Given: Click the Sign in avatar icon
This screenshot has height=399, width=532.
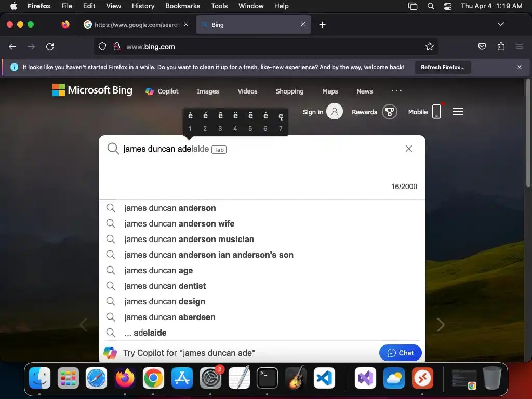Looking at the screenshot, I should (334, 111).
